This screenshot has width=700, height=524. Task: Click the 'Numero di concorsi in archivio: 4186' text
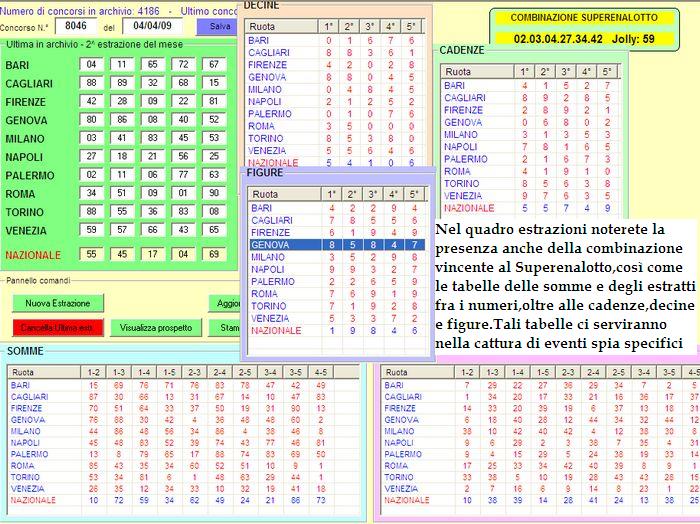tap(80, 11)
